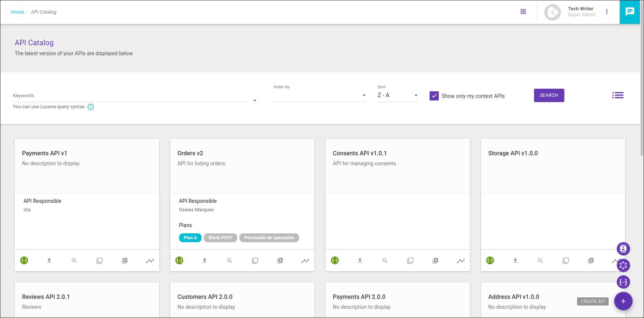Click the plus floating action button
Screen dimensions: 644x318
(623, 301)
